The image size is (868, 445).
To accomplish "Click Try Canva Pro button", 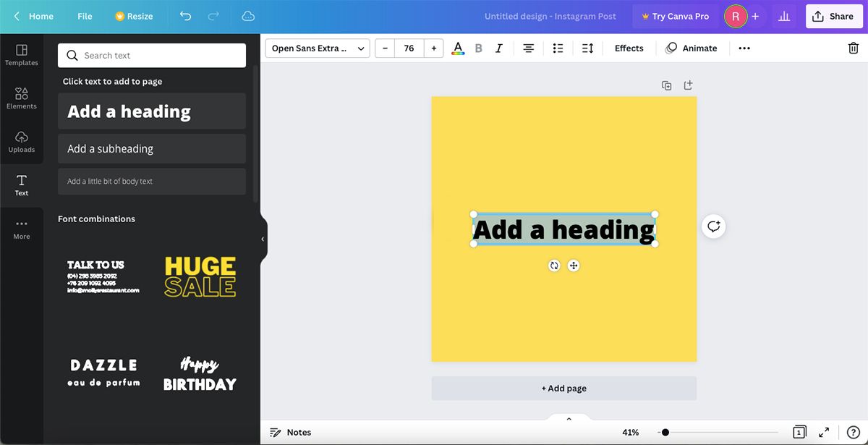I will (676, 16).
